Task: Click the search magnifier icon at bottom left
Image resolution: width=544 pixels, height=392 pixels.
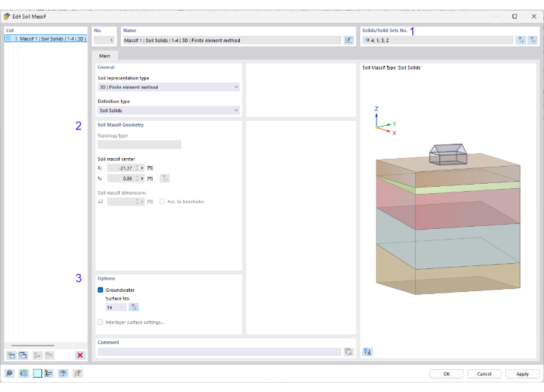Action: click(9, 373)
